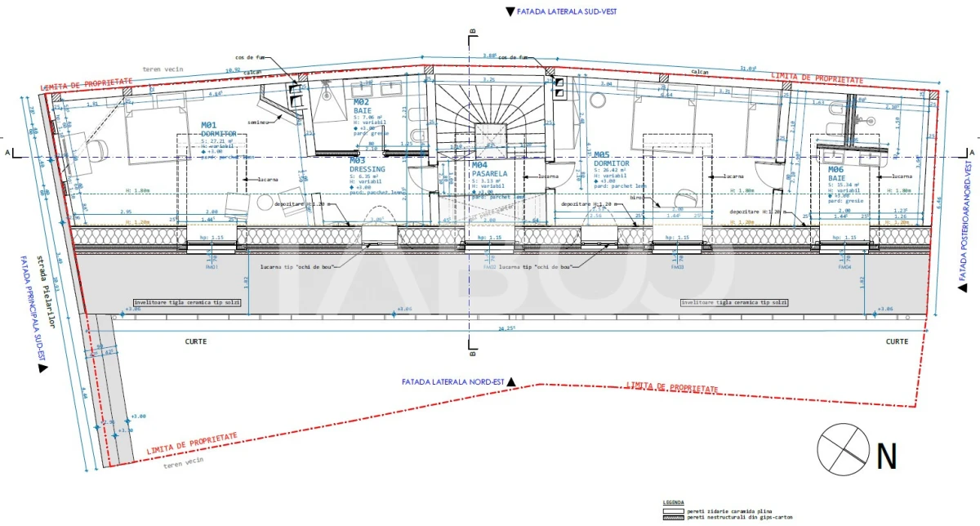
Task: Select the "FM04" window tag
Action: pyautogui.click(x=845, y=266)
